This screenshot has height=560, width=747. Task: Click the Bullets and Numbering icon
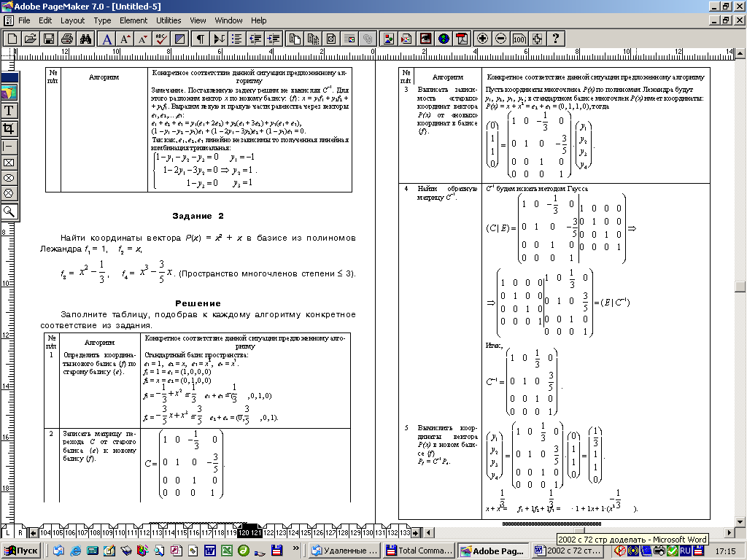tap(237, 39)
